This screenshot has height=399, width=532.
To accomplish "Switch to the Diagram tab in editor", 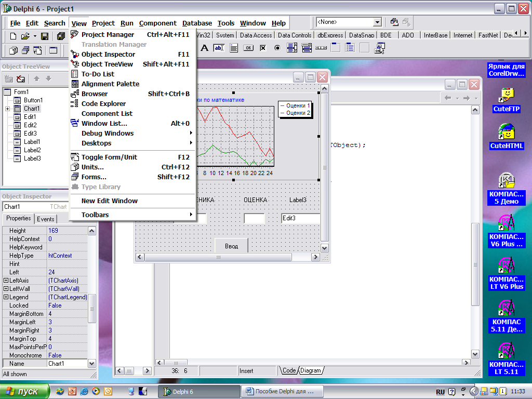I will point(311,370).
